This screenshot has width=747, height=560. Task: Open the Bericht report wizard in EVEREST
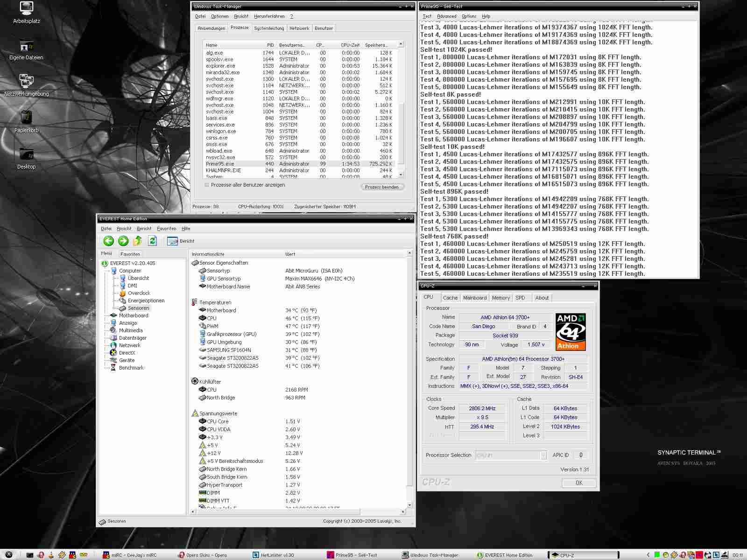(x=181, y=241)
